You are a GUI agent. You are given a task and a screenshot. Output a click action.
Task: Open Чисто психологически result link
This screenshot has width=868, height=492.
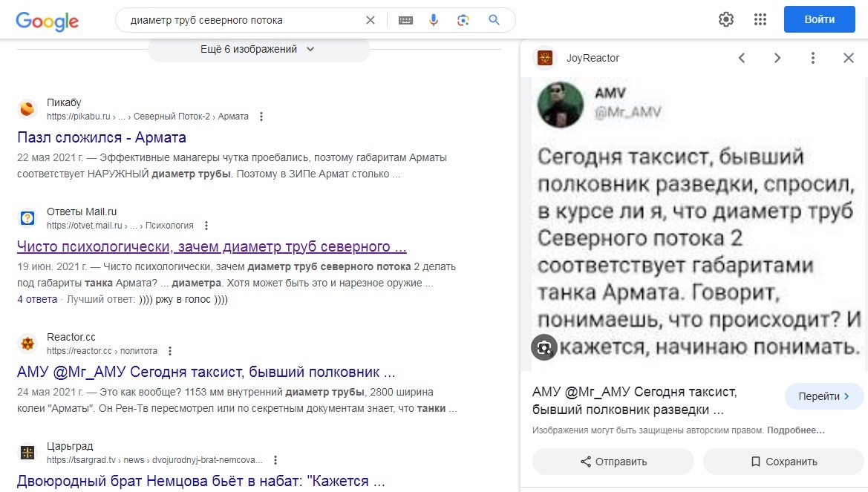(212, 246)
